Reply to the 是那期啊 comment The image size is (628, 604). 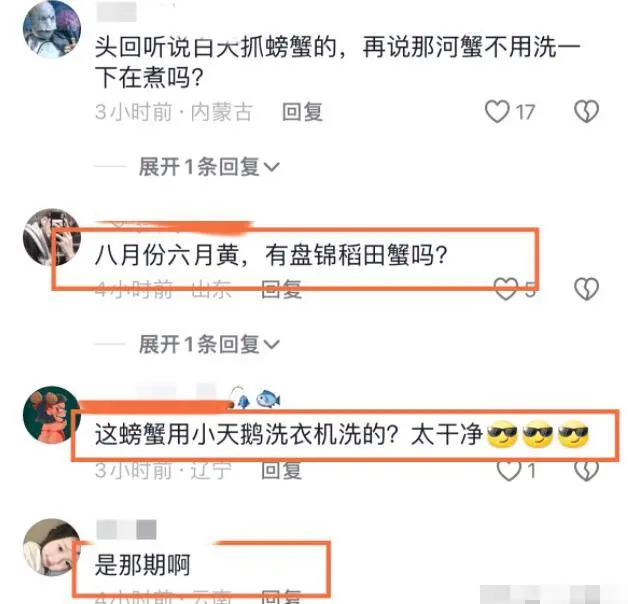[281, 596]
